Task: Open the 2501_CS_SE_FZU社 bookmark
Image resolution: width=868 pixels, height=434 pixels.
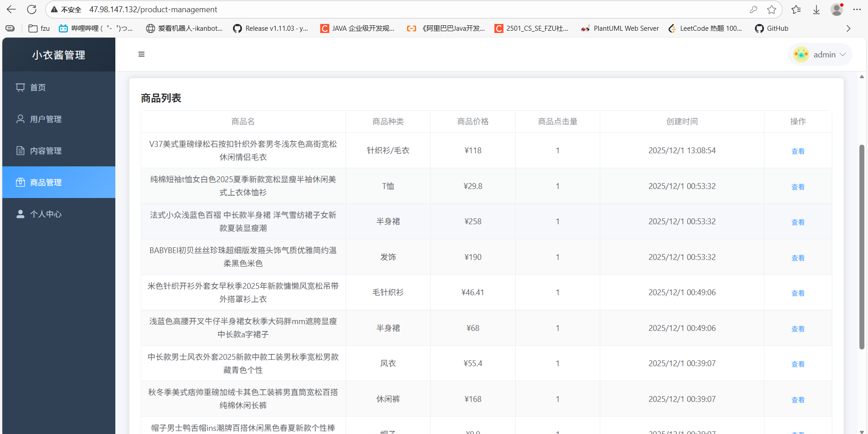Action: 531,28
